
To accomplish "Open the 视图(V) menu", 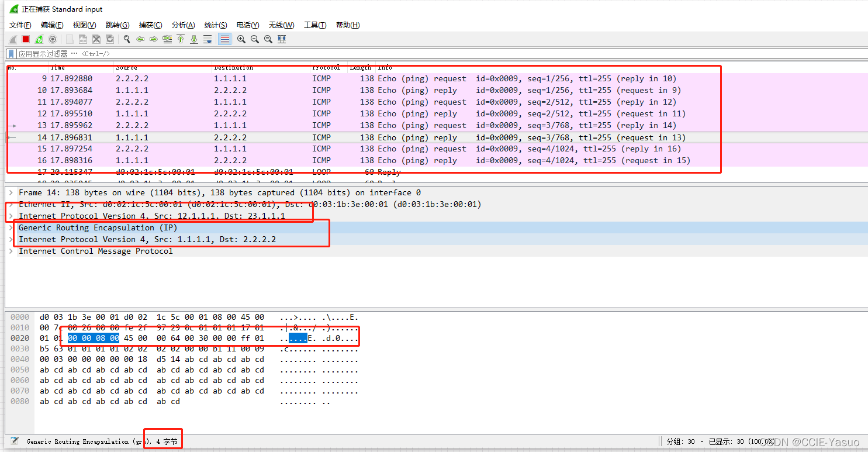I will click(84, 25).
